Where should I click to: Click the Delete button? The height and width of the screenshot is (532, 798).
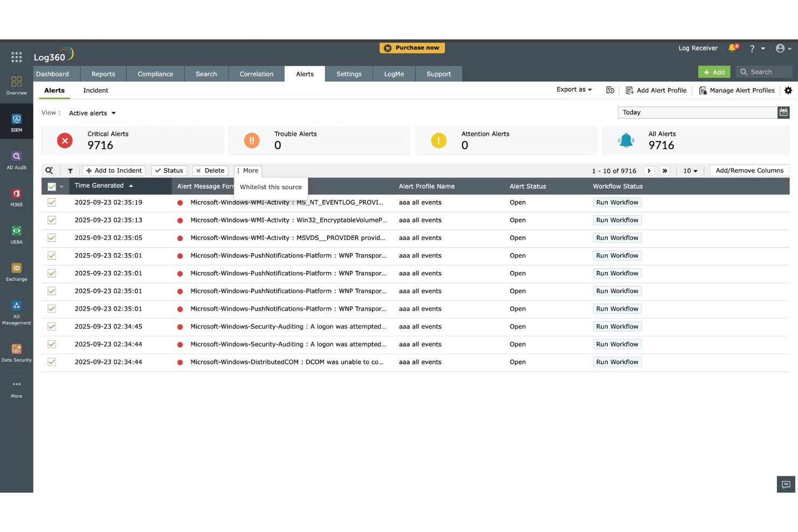[210, 170]
